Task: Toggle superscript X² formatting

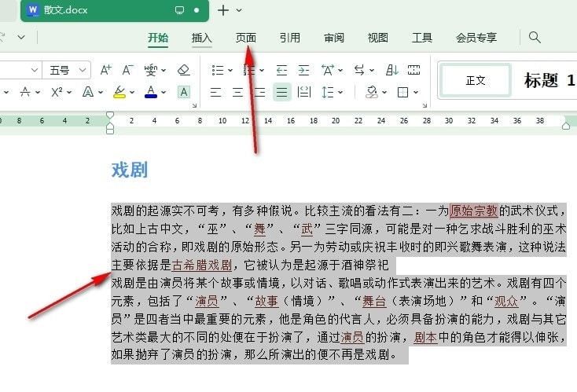Action: tap(57, 92)
